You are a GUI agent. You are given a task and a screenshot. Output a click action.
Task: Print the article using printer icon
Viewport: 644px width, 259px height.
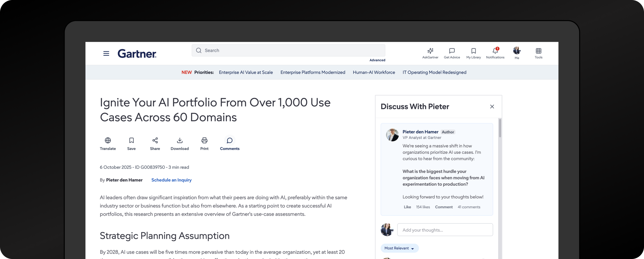coord(204,140)
